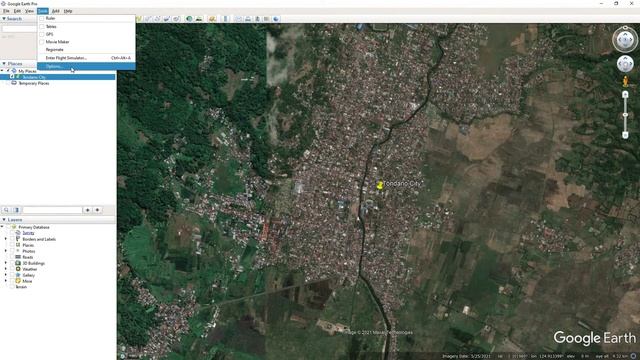Image resolution: width=640 pixels, height=360 pixels.
Task: Select the Add Image Overlay toolbar icon
Action: [167, 19]
